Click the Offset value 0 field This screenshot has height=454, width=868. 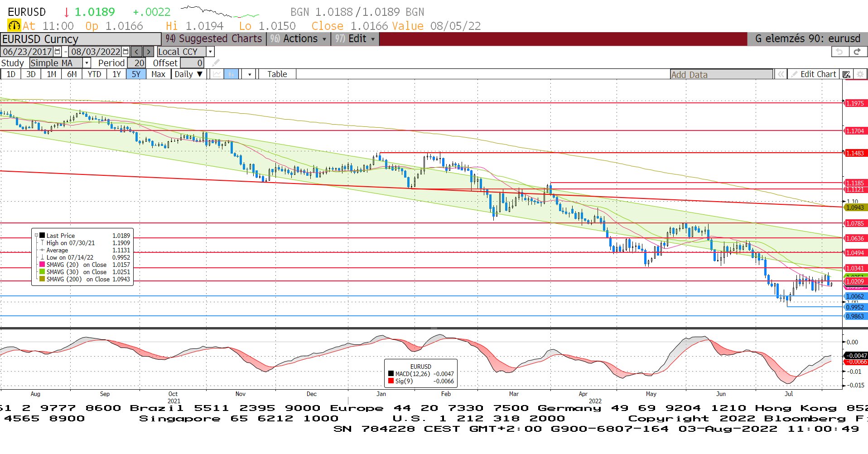click(192, 63)
